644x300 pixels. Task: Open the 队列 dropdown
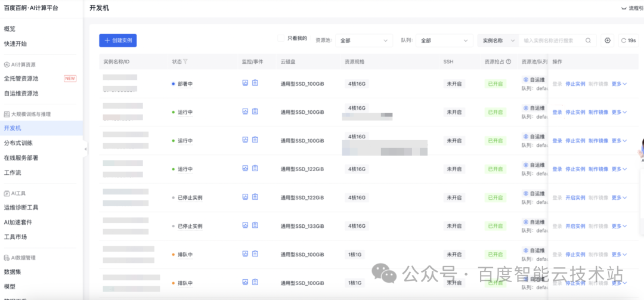coord(445,41)
